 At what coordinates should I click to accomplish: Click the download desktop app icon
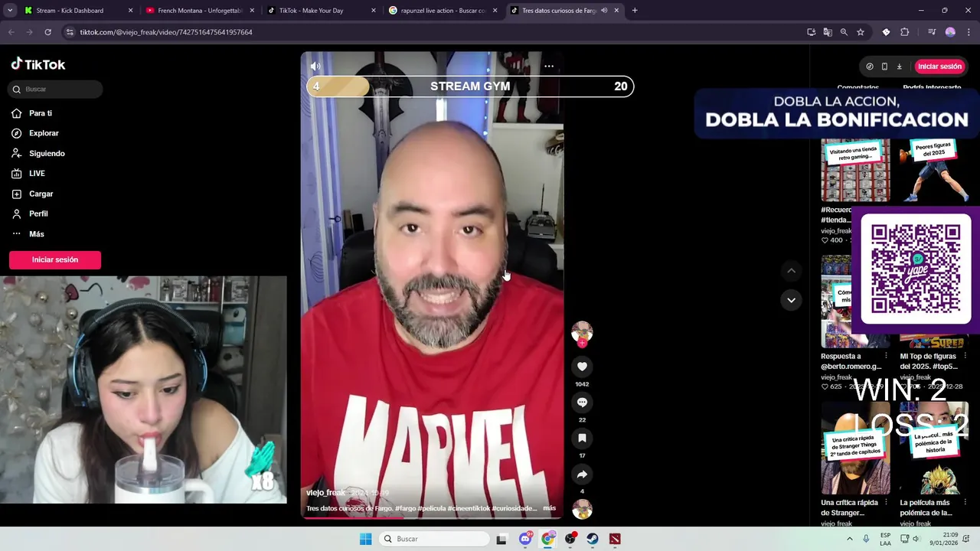tap(899, 67)
